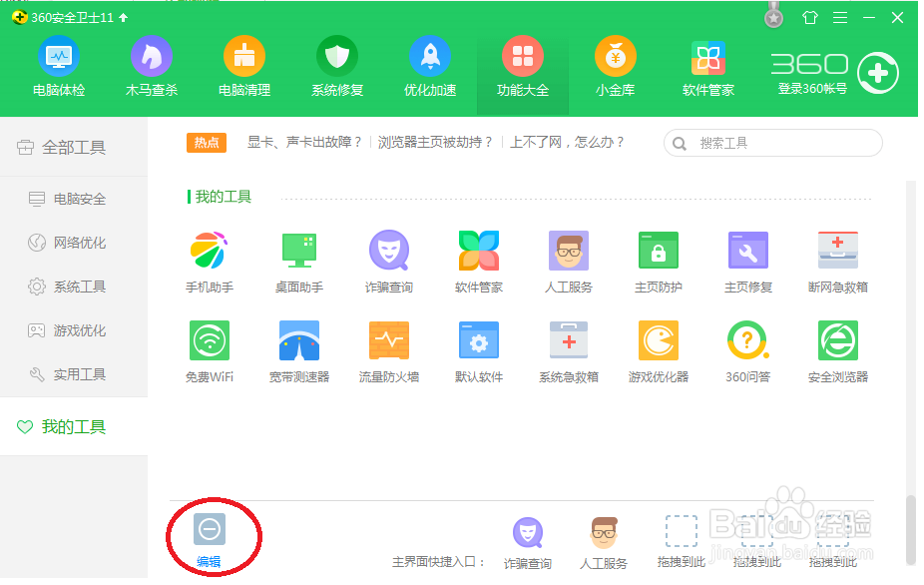Click the medal badge icon
Screen dimensions: 924x585
pyautogui.click(x=773, y=16)
